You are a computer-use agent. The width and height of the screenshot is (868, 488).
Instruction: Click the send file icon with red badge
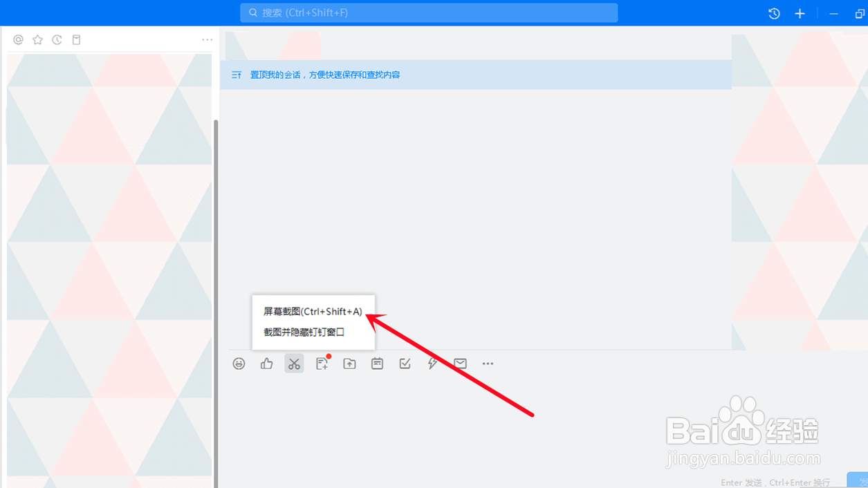click(x=322, y=363)
